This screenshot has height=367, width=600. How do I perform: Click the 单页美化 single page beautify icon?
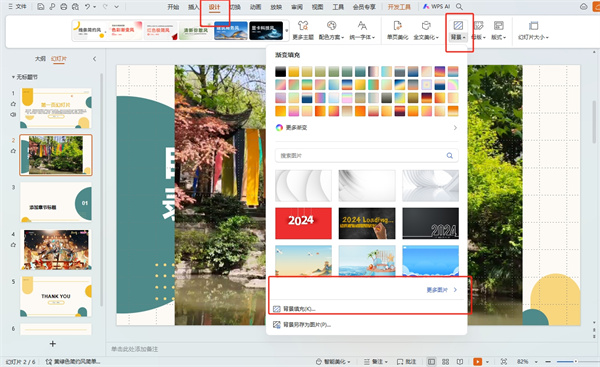(397, 26)
